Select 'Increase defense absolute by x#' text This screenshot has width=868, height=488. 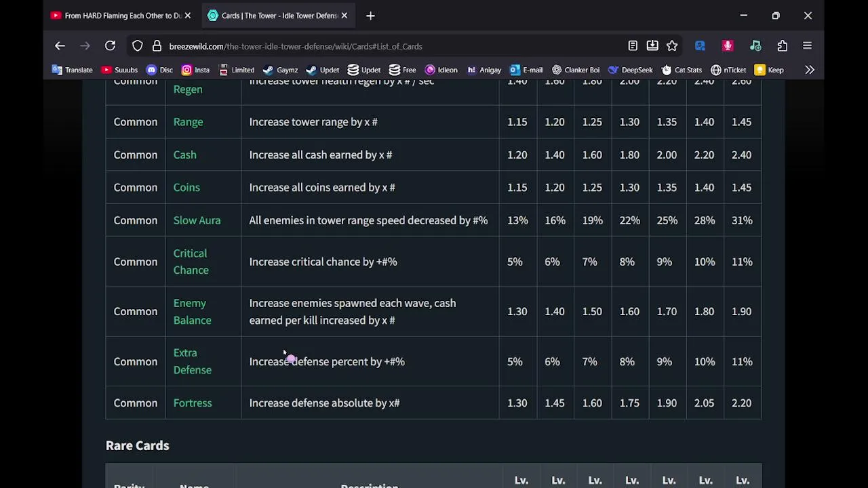click(324, 403)
